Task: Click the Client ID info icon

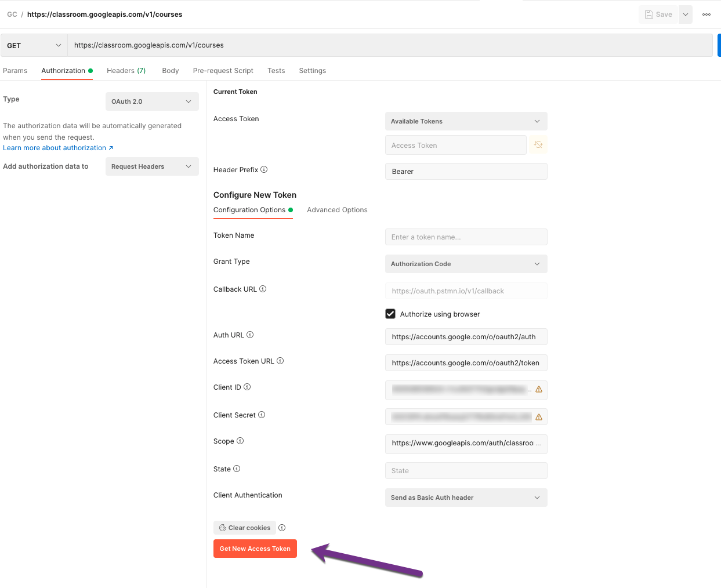Action: (x=247, y=387)
